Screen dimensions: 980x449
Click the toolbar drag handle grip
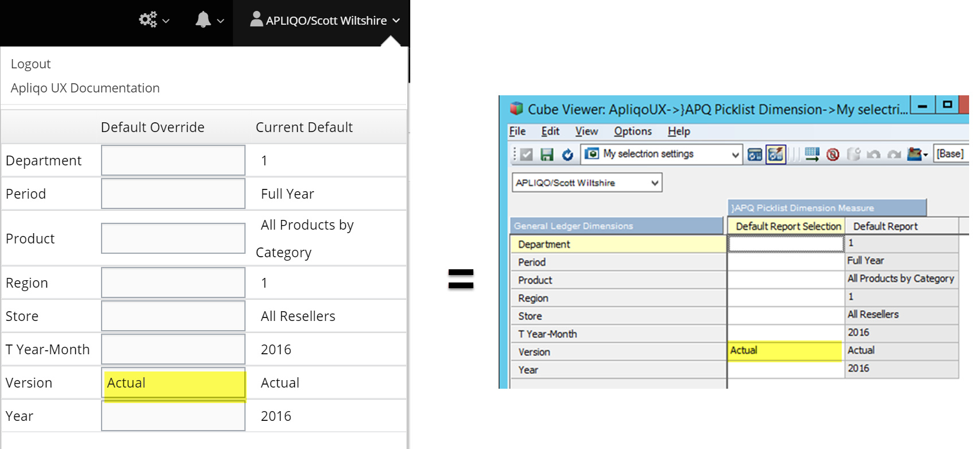[x=515, y=154]
